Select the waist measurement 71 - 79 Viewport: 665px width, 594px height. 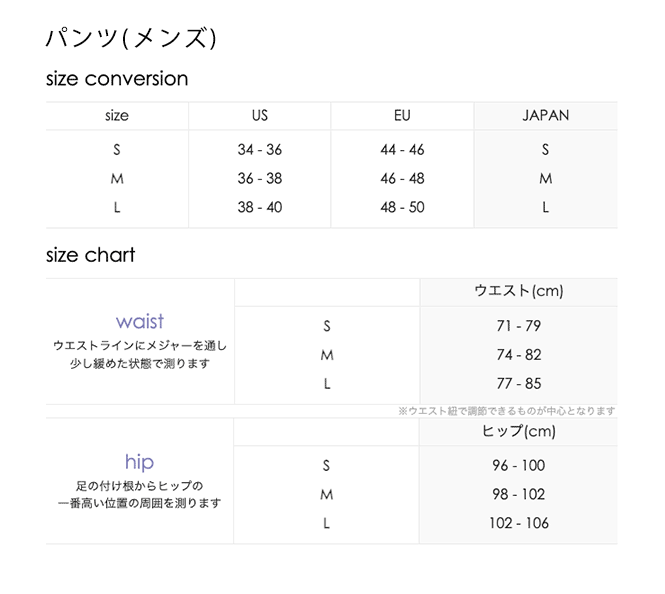(518, 326)
